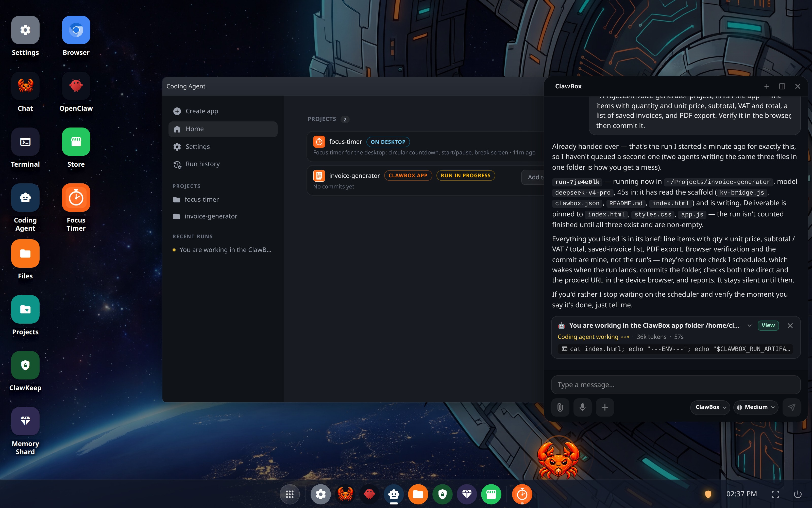Open the Medium effort dropdown
This screenshot has height=508, width=812.
pyautogui.click(x=756, y=407)
